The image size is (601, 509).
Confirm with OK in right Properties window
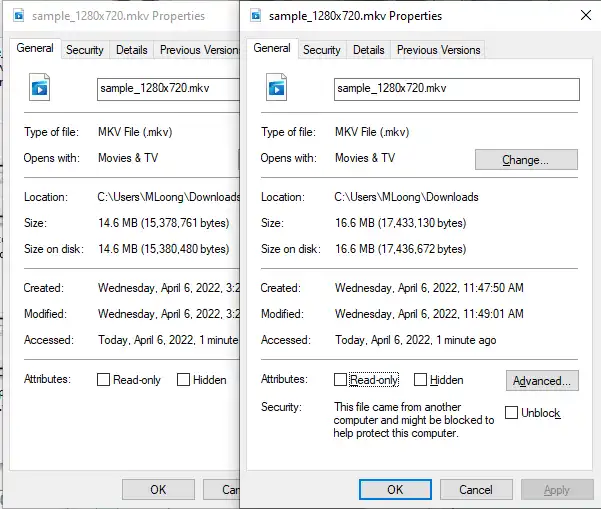pos(395,489)
